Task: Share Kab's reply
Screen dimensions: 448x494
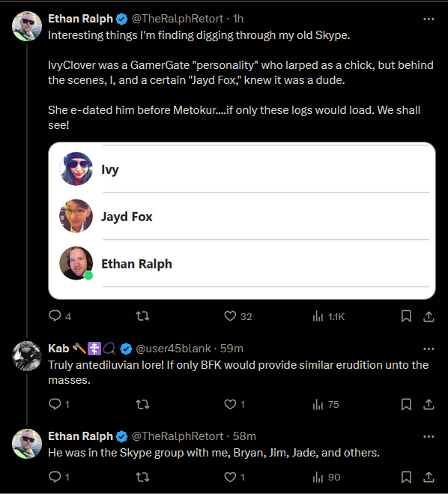Action: click(429, 405)
